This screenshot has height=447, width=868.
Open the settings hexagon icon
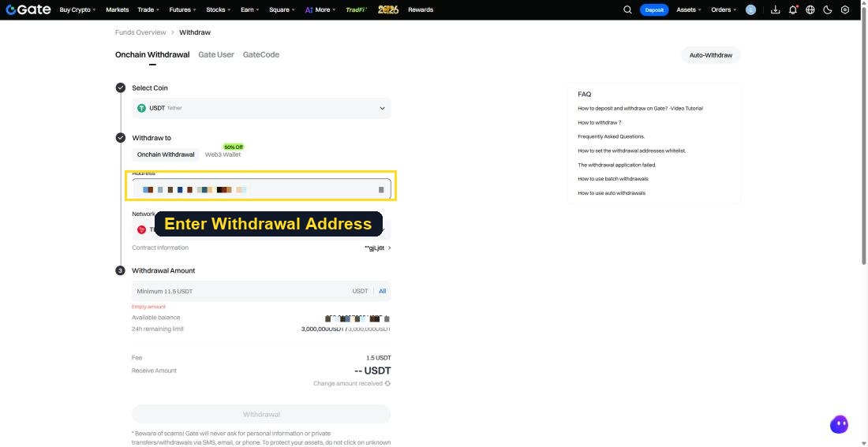(845, 9)
